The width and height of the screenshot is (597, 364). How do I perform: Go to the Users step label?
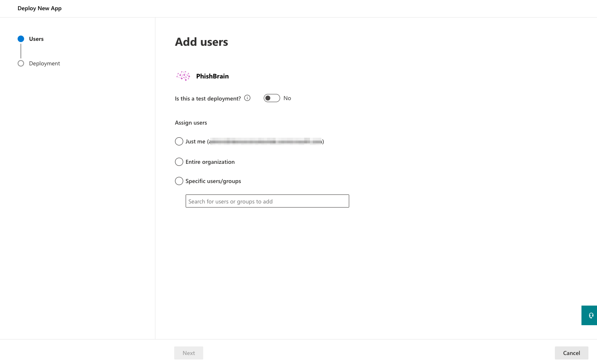coord(36,39)
